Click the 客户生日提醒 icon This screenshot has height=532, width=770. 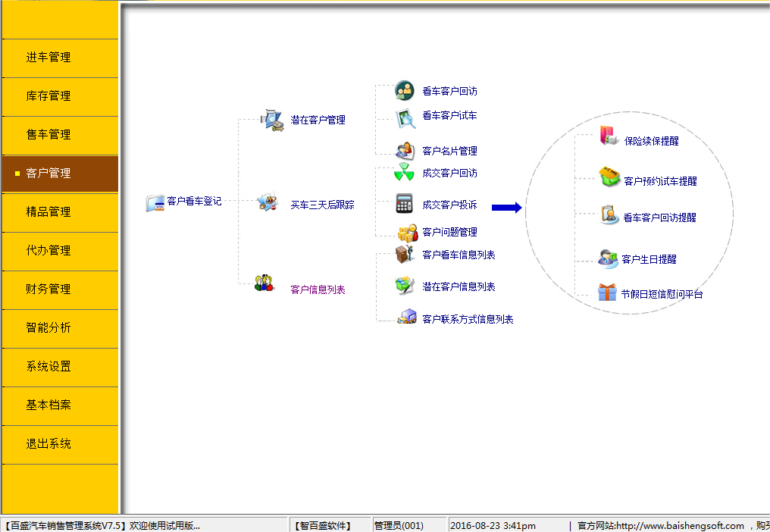608,258
